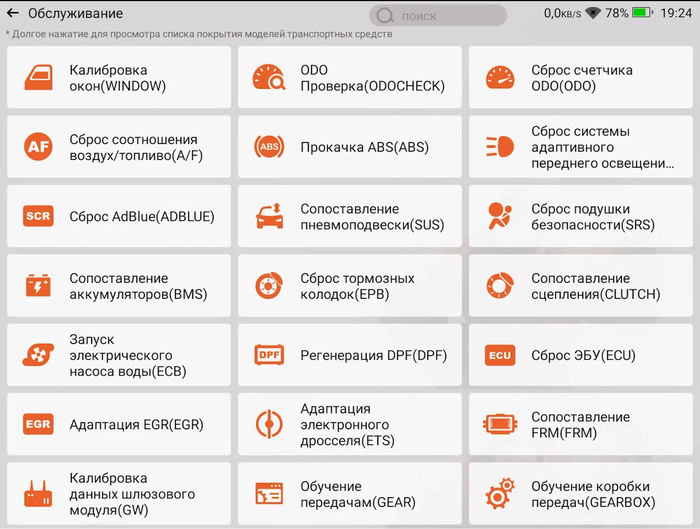Tap the window calibration door icon
Image resolution: width=700 pixels, height=529 pixels.
coord(38,78)
